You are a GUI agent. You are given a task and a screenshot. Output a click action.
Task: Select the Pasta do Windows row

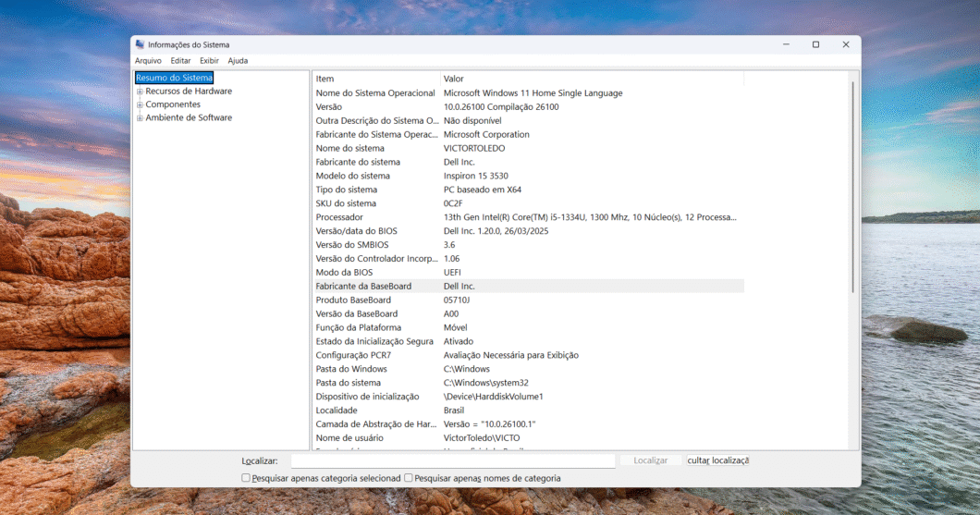(x=528, y=369)
